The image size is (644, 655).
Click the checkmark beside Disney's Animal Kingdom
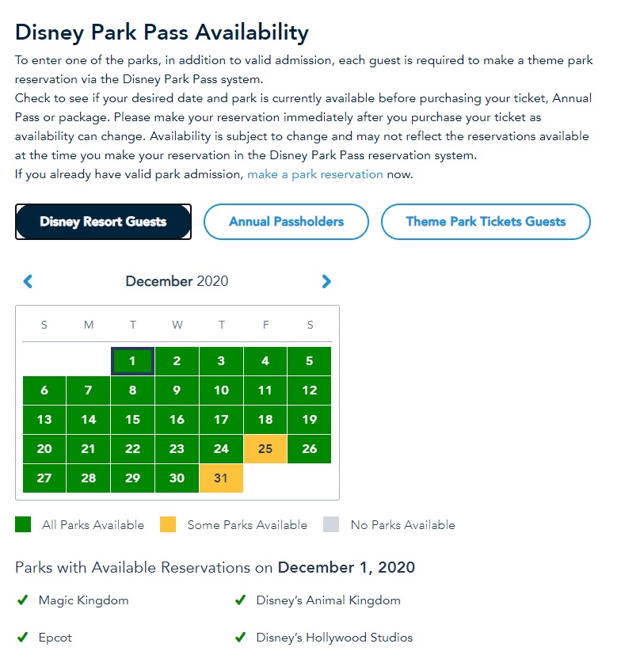coord(240,600)
